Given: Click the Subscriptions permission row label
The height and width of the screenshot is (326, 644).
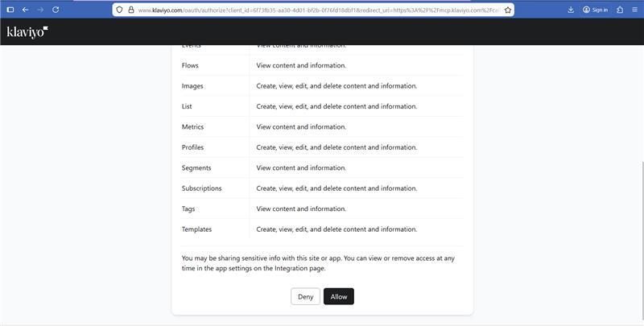Looking at the screenshot, I should pos(201,188).
